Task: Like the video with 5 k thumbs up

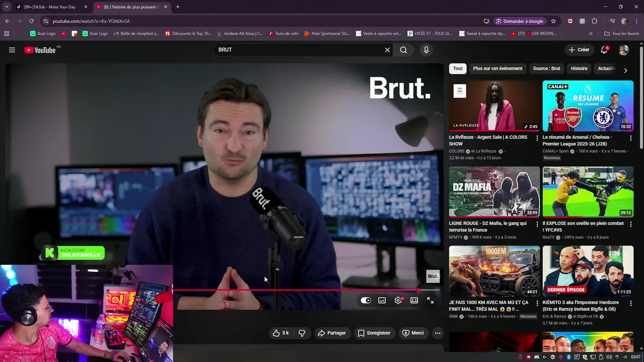Action: pyautogui.click(x=281, y=333)
